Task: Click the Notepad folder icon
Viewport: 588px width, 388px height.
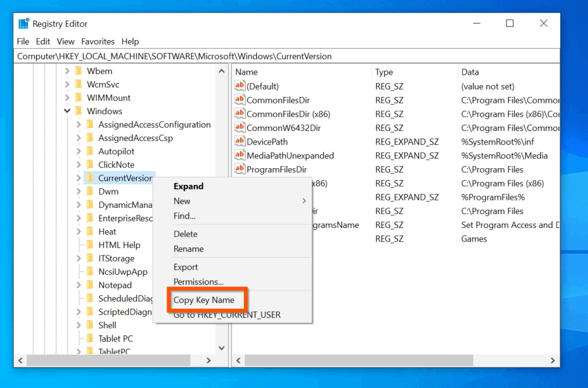Action: pyautogui.click(x=90, y=285)
